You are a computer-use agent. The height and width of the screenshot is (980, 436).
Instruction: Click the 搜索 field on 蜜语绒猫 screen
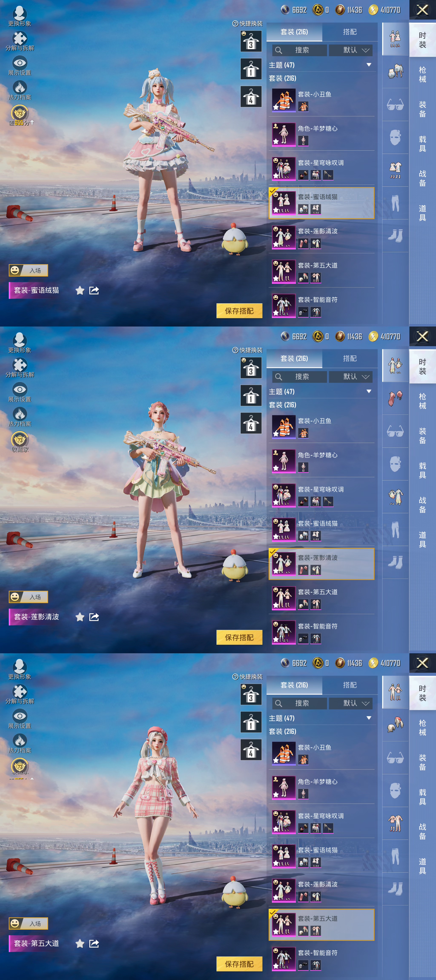(299, 50)
